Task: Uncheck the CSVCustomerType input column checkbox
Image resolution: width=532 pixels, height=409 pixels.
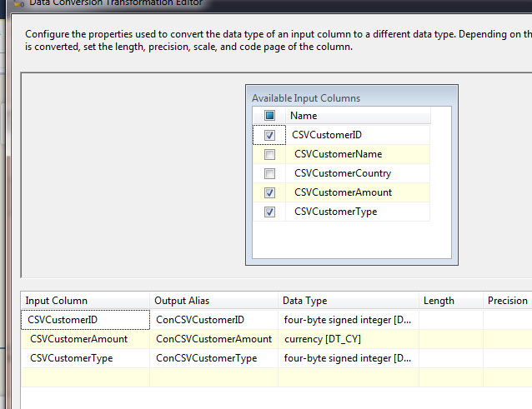Action: tap(269, 212)
